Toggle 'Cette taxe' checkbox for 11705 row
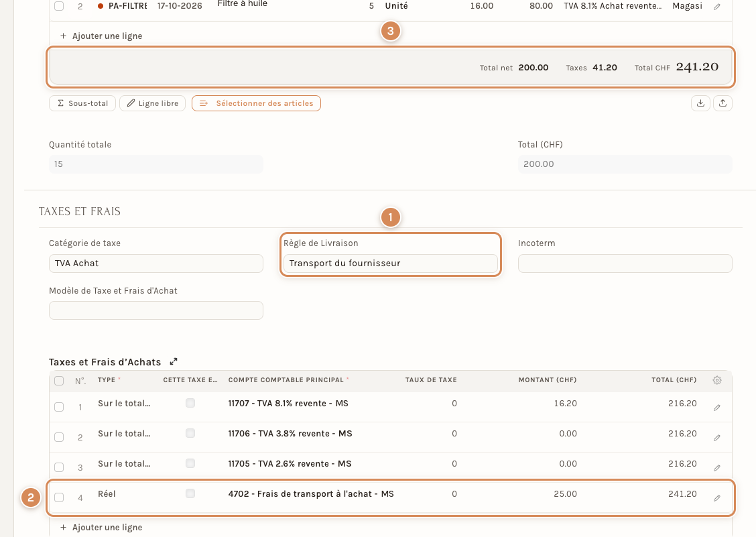The width and height of the screenshot is (756, 537). (x=190, y=463)
